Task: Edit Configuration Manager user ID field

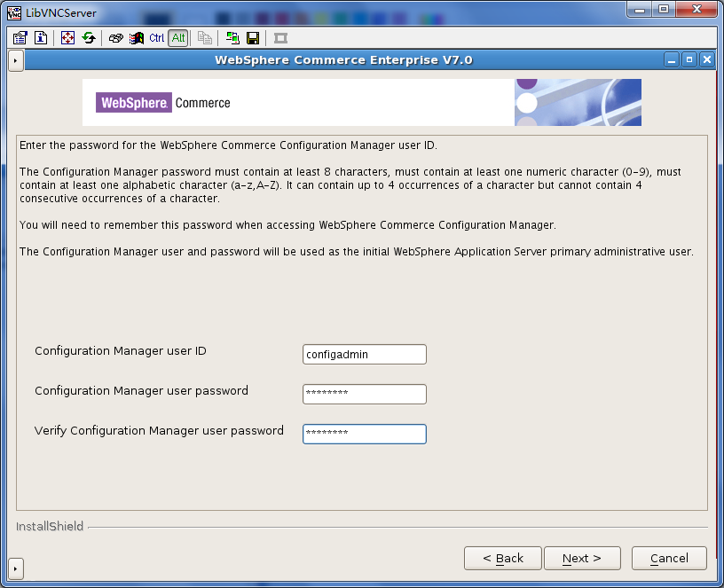Action: (x=365, y=355)
